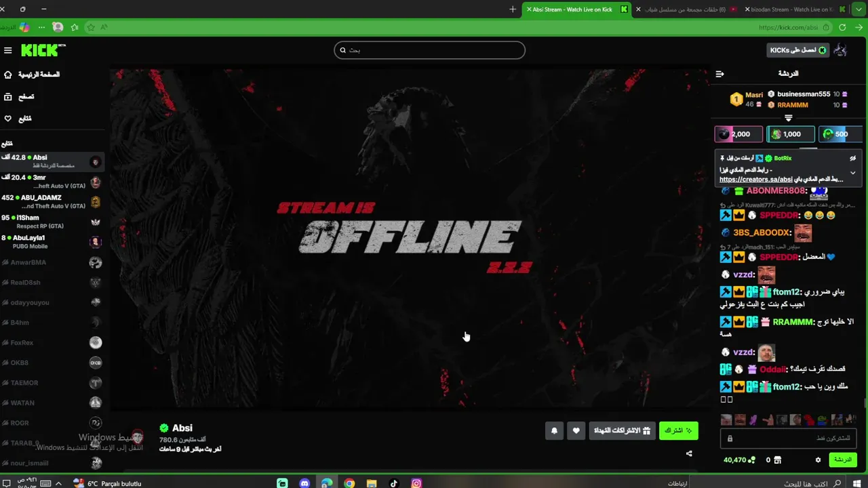Click the Get KICKs button

[x=797, y=50]
